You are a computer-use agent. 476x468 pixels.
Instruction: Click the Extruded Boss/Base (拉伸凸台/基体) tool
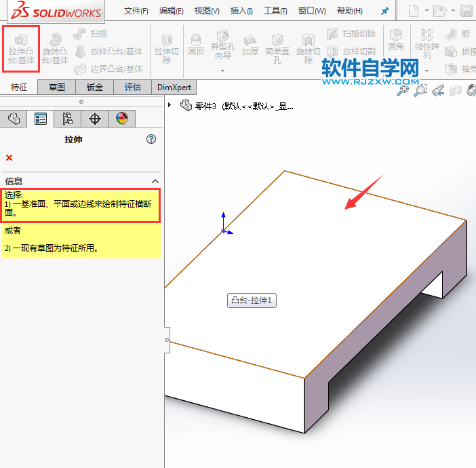point(21,49)
